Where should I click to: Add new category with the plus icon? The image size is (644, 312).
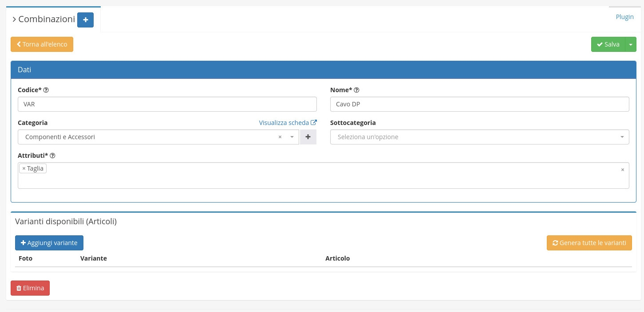pyautogui.click(x=308, y=137)
